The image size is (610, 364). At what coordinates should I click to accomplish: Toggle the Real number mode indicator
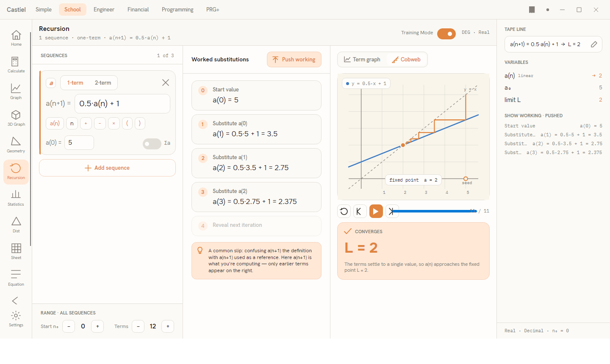[x=484, y=32]
